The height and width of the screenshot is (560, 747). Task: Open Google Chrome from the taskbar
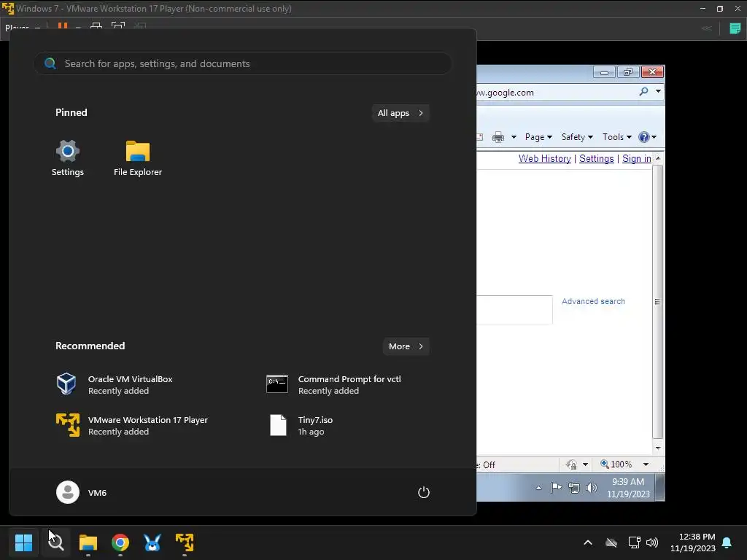coord(120,542)
